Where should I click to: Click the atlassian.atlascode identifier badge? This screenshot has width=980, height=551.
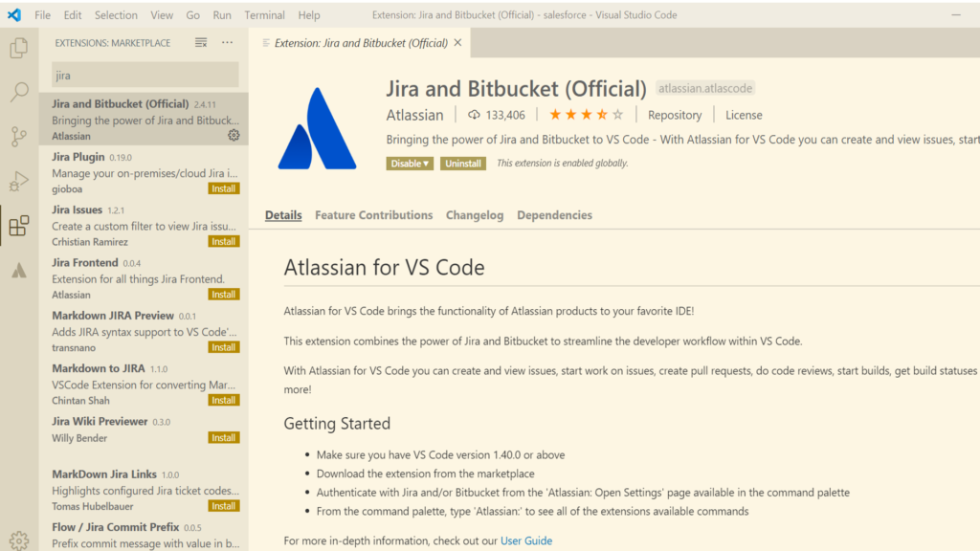point(705,88)
